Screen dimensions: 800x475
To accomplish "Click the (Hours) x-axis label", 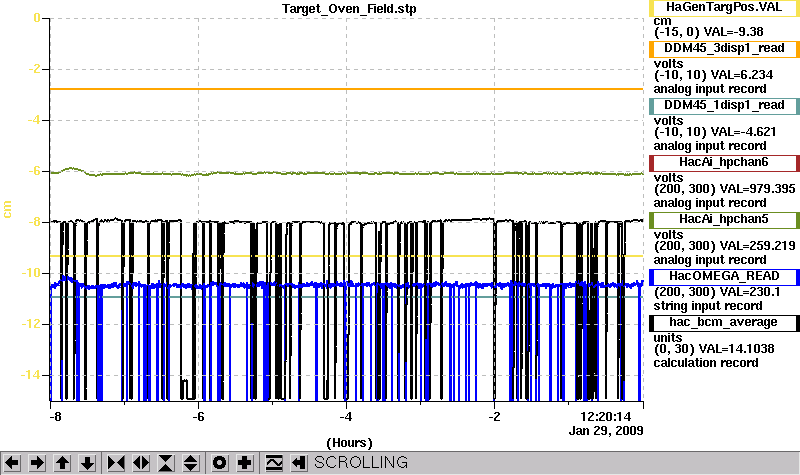I will tap(349, 442).
